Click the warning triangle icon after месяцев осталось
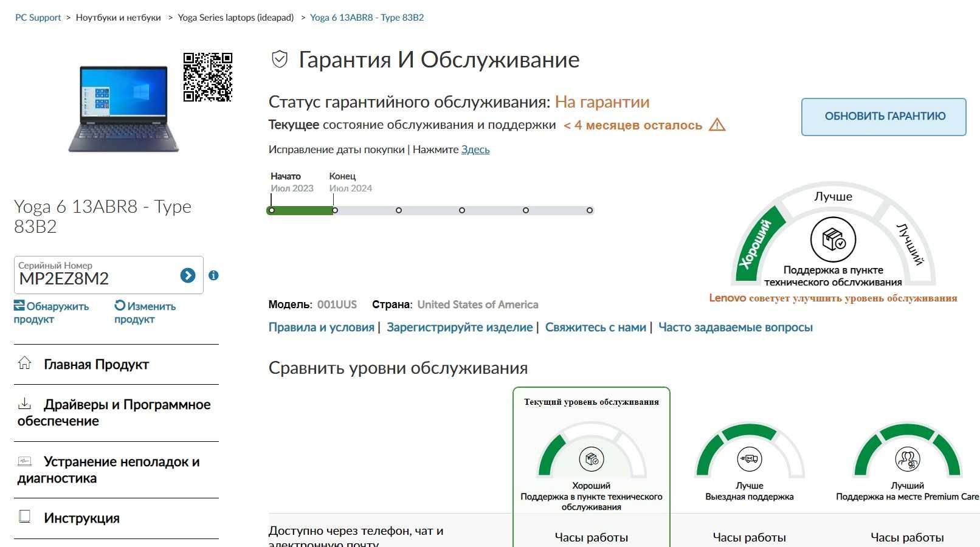 [x=717, y=125]
